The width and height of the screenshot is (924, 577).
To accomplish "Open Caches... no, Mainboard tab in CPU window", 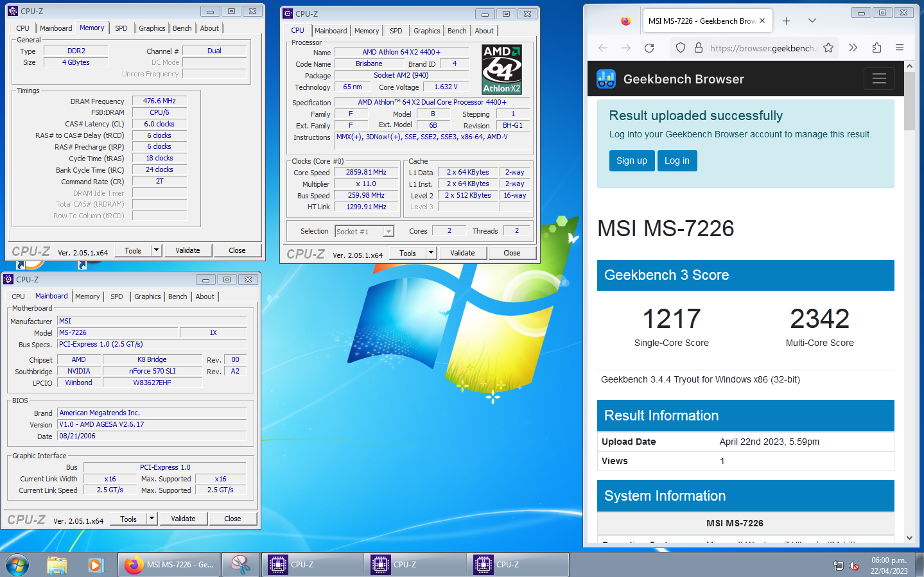I will point(331,31).
